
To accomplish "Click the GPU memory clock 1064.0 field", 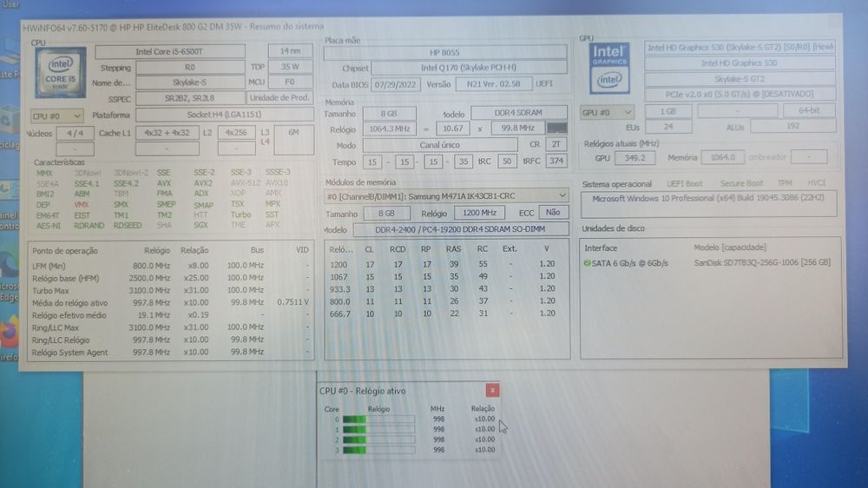I will tap(722, 157).
